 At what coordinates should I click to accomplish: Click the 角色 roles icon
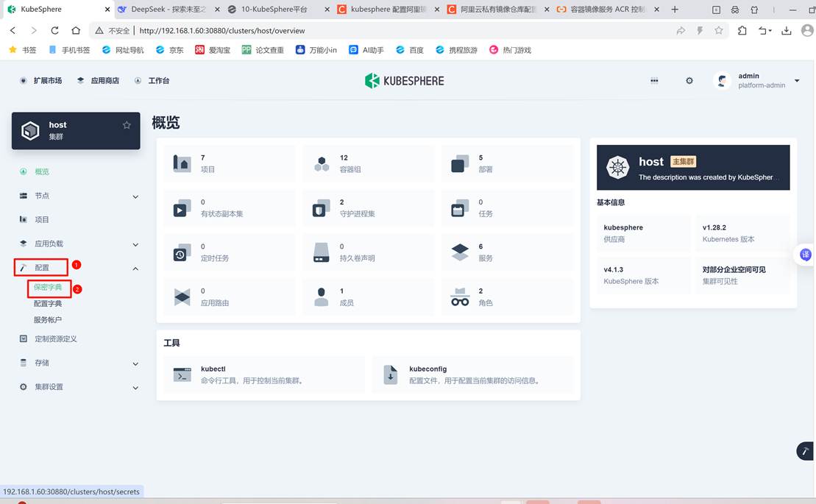tap(460, 297)
